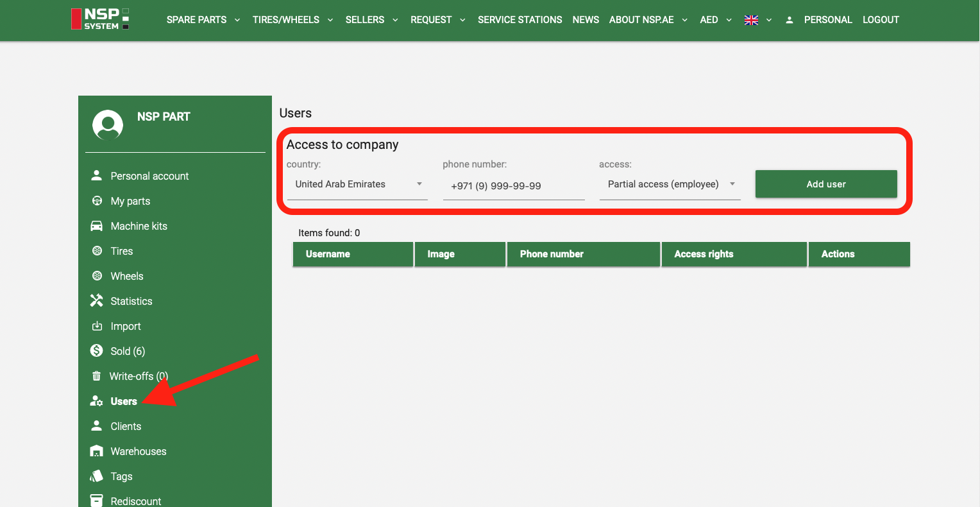
Task: Open the Spare Parts menu
Action: [x=203, y=20]
